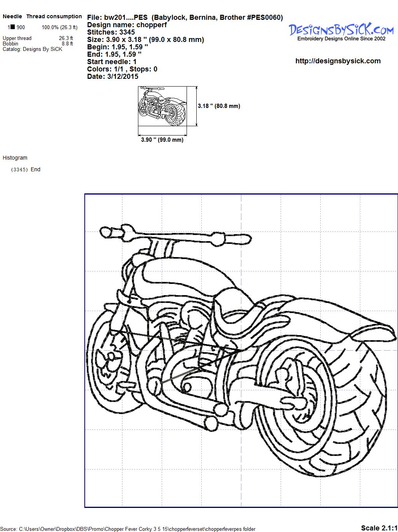
Task: Select the (3345) End histogram marker
Action: (26, 169)
